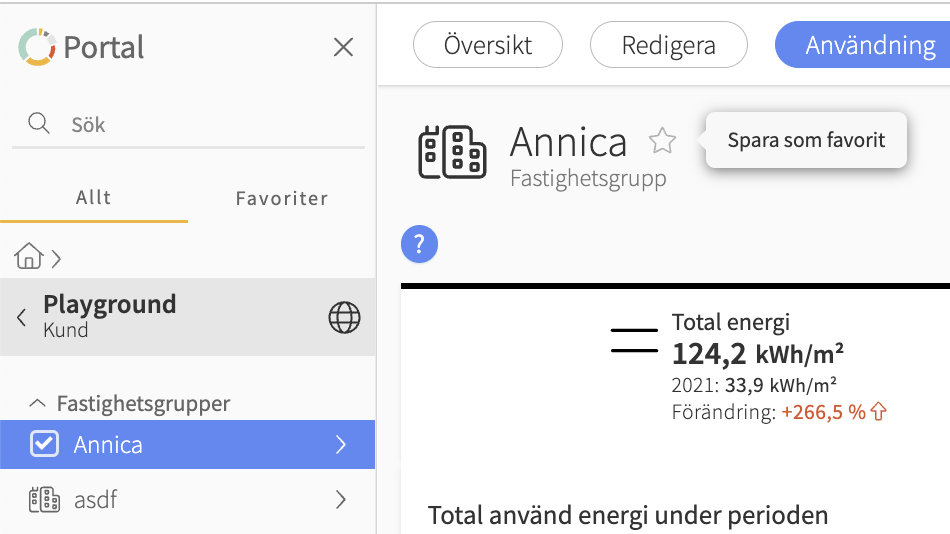The height and width of the screenshot is (534, 950).
Task: Click the search magnifier icon
Action: point(39,123)
